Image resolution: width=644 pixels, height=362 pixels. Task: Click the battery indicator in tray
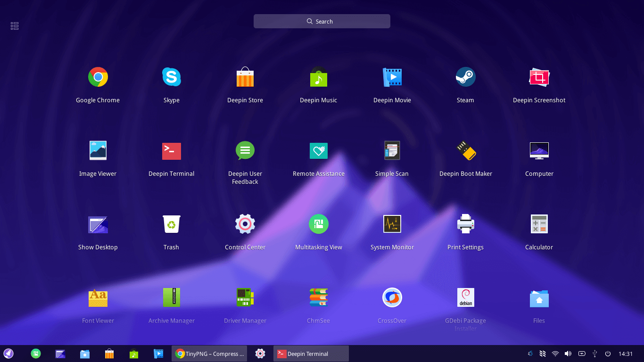pyautogui.click(x=582, y=354)
